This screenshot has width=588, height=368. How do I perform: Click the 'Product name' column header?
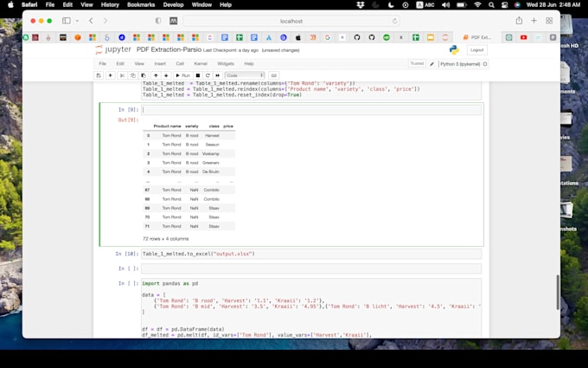pos(167,126)
